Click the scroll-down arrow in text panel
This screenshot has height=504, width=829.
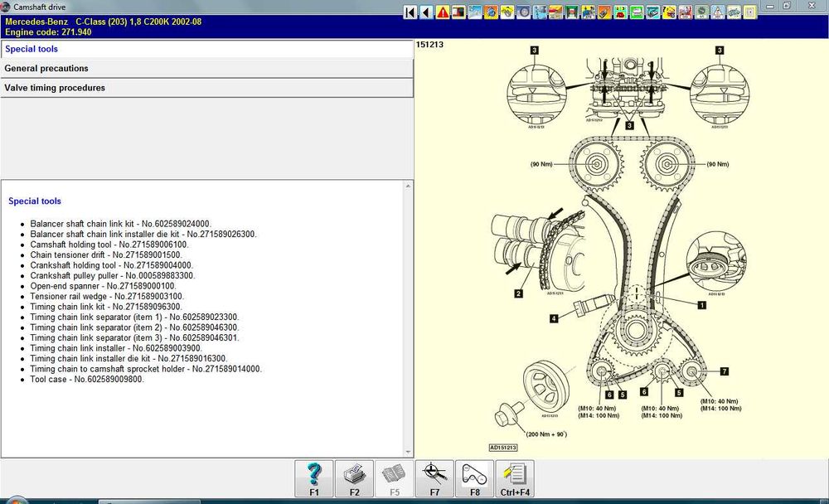click(408, 452)
